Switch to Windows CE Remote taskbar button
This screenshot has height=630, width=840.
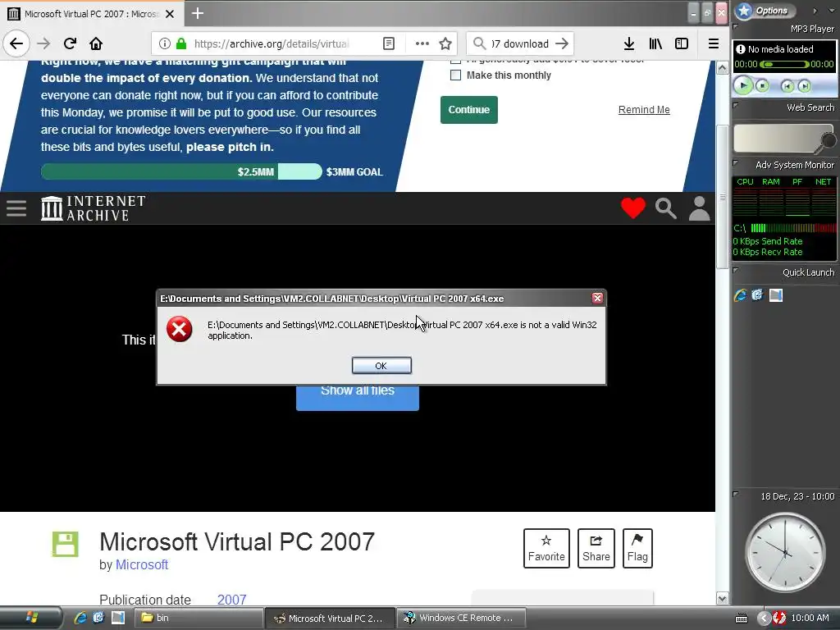pyautogui.click(x=461, y=618)
